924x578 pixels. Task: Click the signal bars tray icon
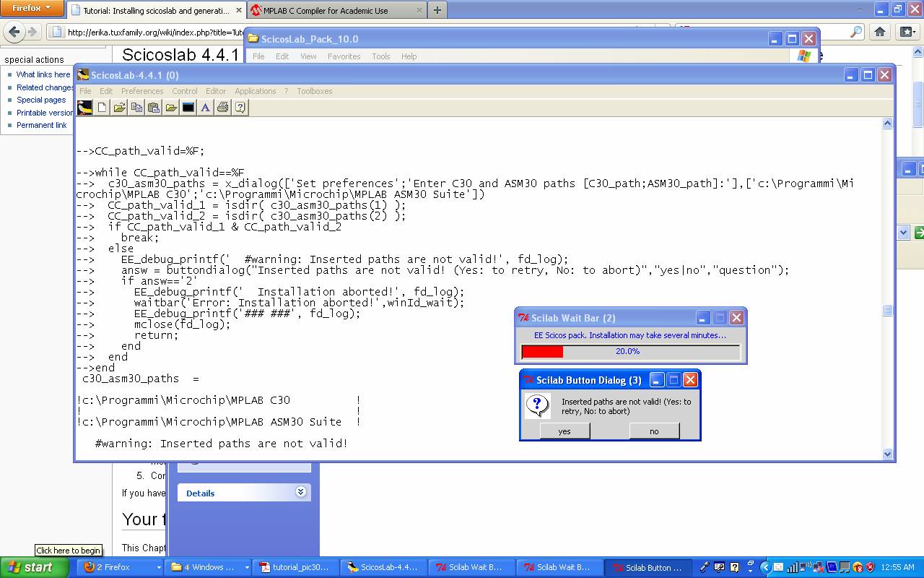793,567
